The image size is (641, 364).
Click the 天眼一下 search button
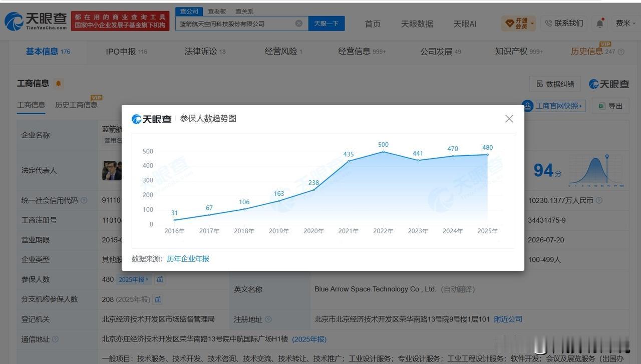(x=327, y=24)
